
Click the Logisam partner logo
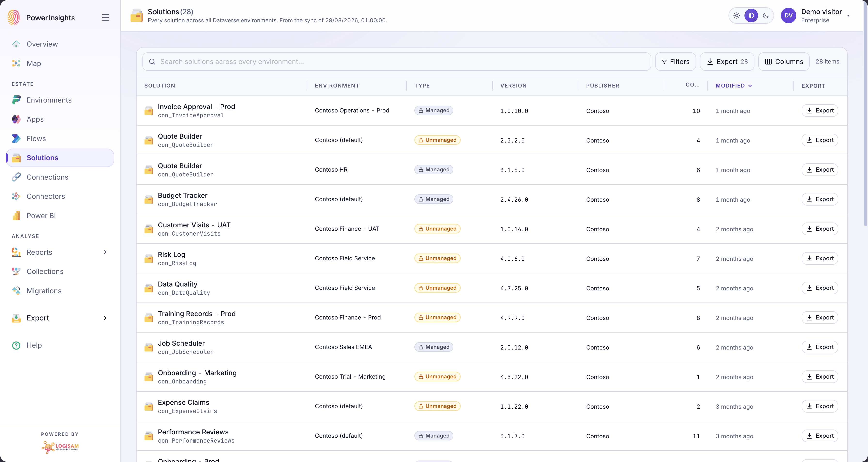tap(60, 447)
